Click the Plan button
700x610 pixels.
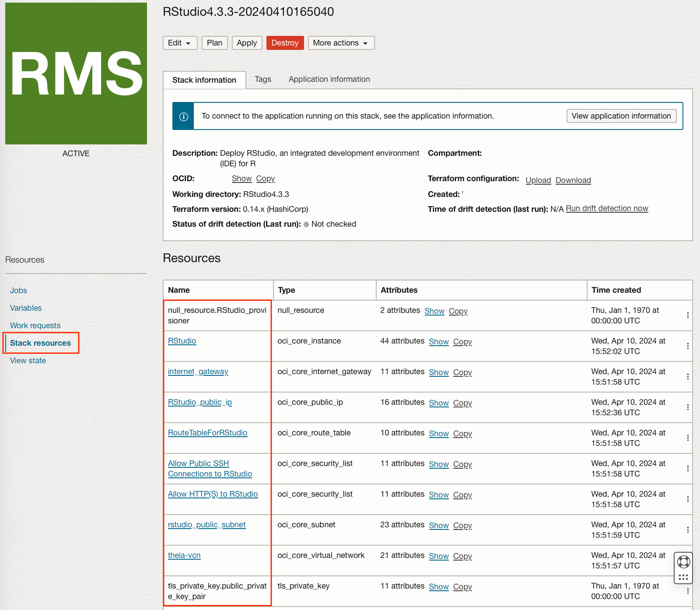coord(214,43)
